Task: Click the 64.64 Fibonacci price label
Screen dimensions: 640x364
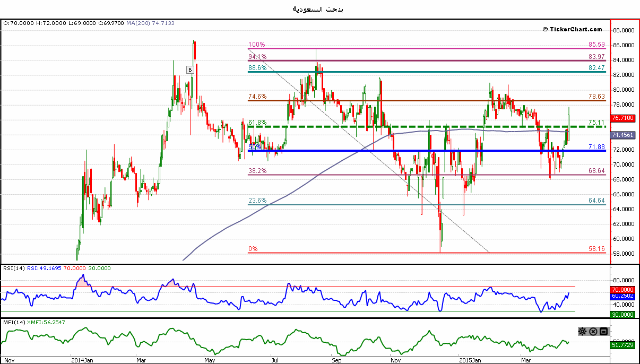Action: click(x=596, y=201)
